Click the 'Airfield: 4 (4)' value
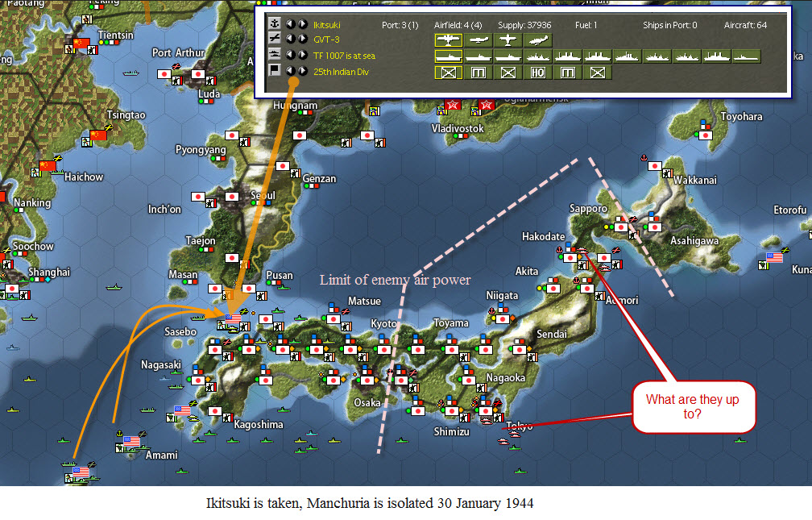This screenshot has width=812, height=520. pyautogui.click(x=458, y=25)
